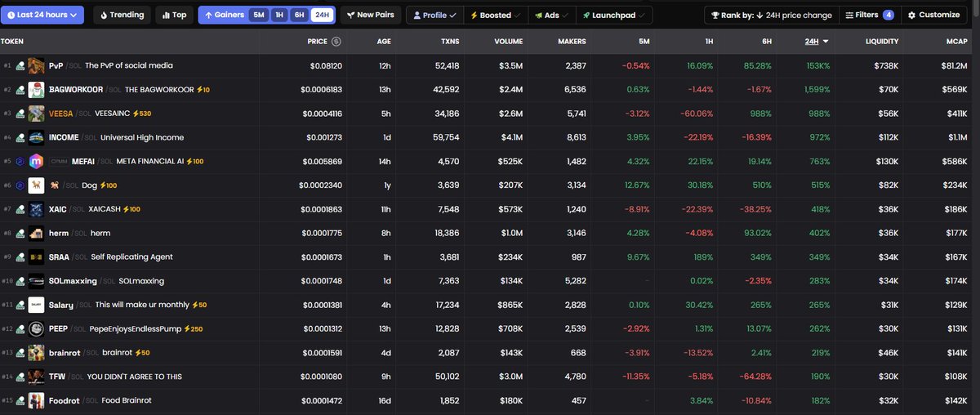This screenshot has width=980, height=415.
Task: Select the 24H gainers timeframe
Action: pyautogui.click(x=322, y=15)
